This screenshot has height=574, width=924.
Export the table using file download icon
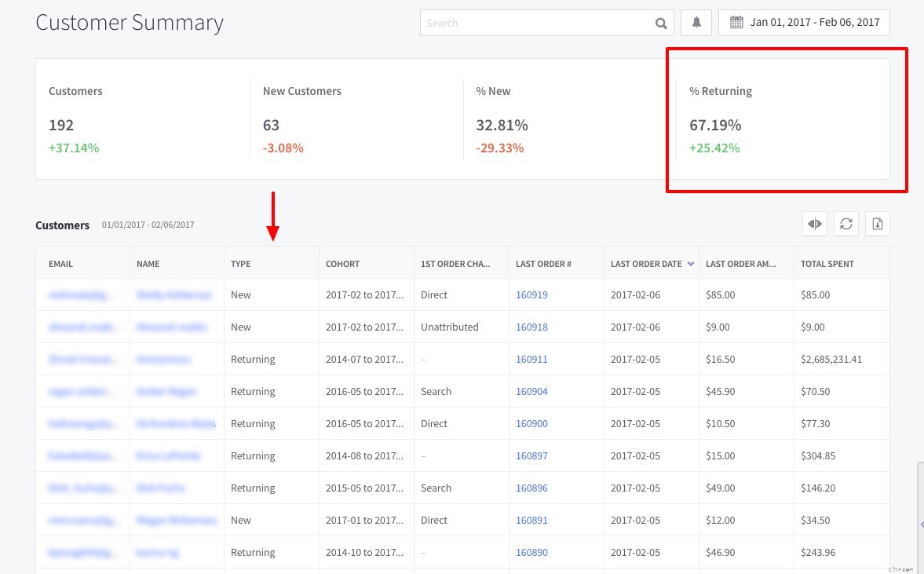point(877,224)
